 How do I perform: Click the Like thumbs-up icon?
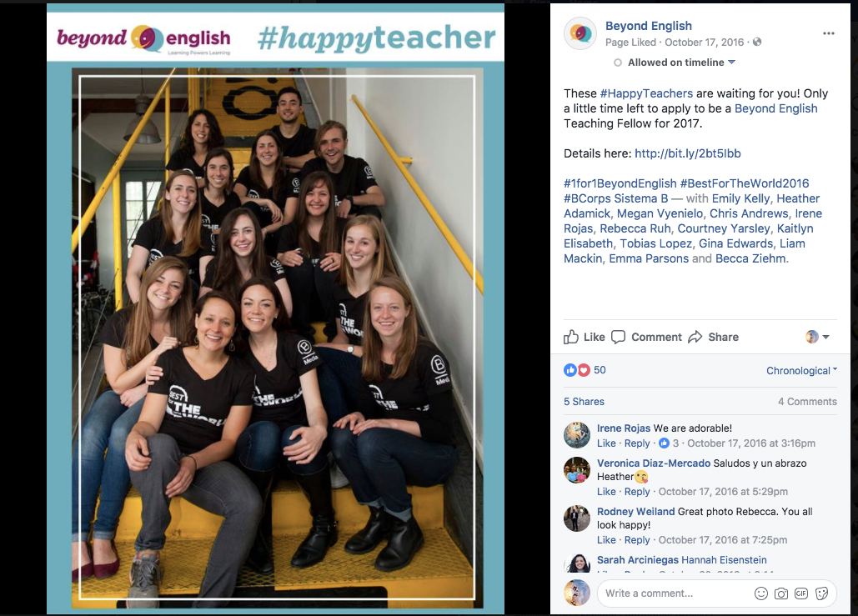tap(570, 337)
